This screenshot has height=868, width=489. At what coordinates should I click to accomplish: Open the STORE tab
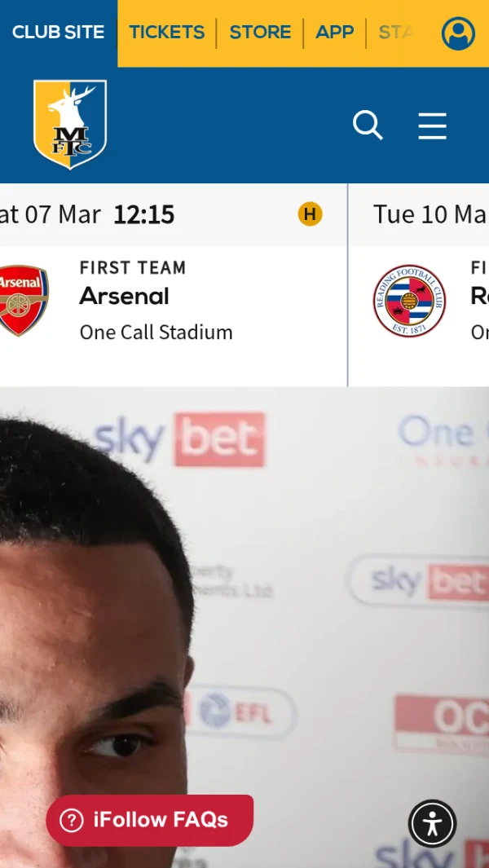pyautogui.click(x=260, y=33)
